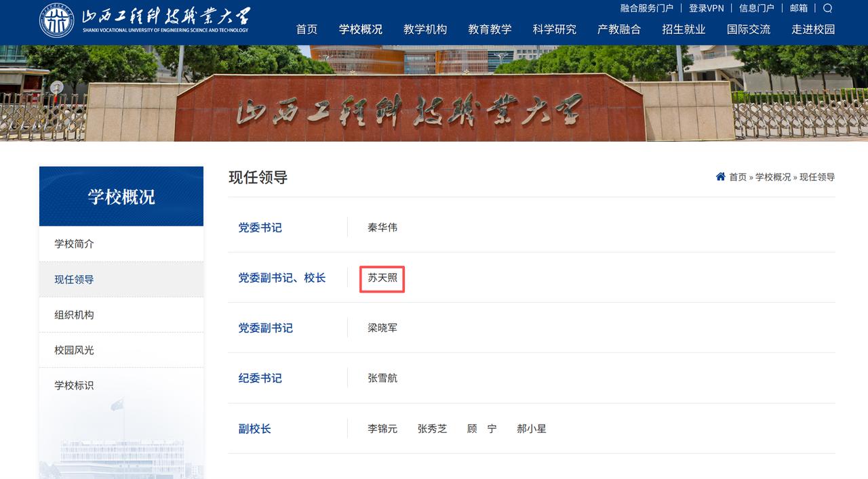Screen dimensions: 868x479
Task: Select 学校标识 in sidebar
Action: click(x=121, y=385)
